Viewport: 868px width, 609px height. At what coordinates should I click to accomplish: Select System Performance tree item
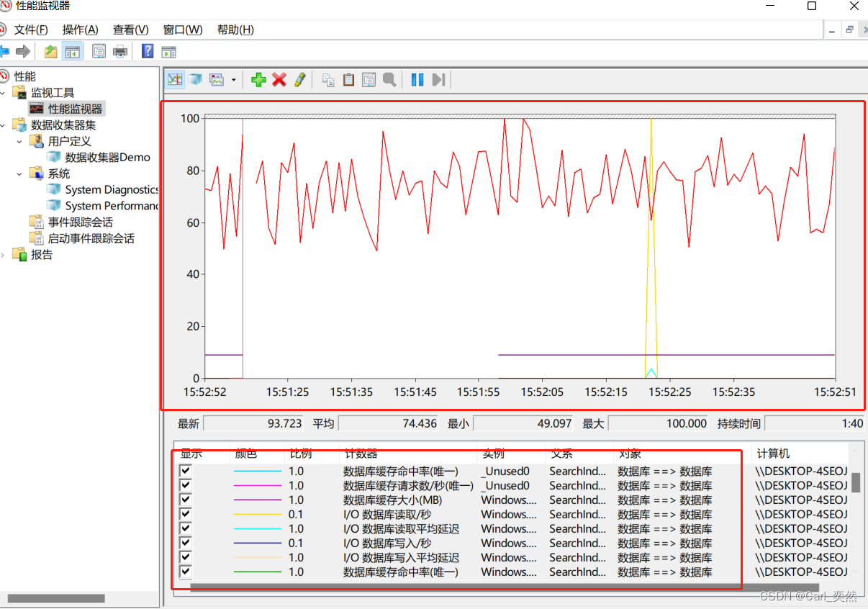coord(112,206)
